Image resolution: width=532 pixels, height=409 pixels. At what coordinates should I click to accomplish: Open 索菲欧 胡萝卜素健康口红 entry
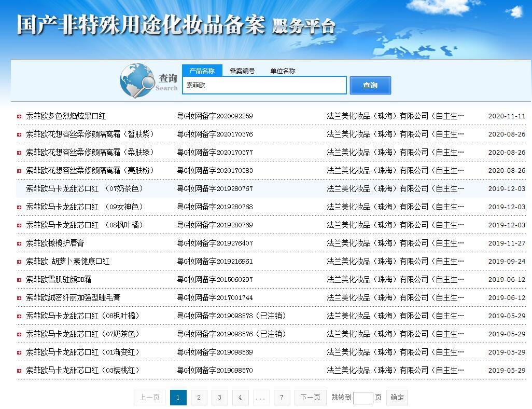coord(67,261)
